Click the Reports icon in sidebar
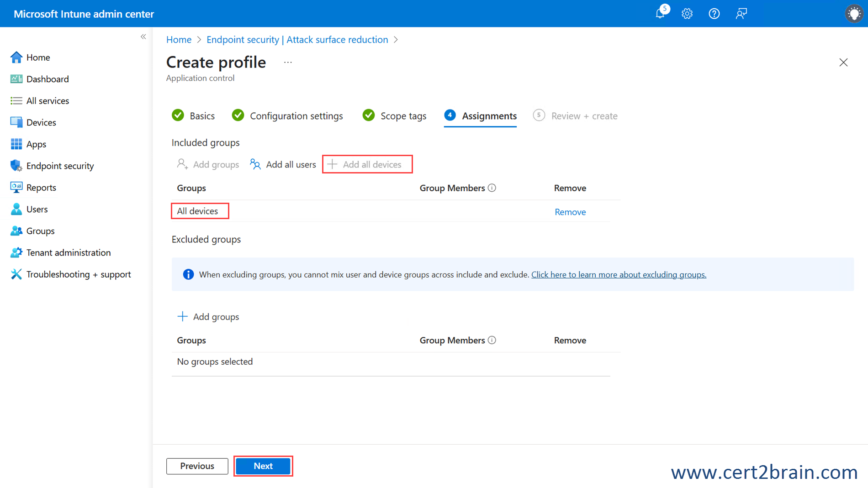This screenshot has width=868, height=488. [x=16, y=187]
